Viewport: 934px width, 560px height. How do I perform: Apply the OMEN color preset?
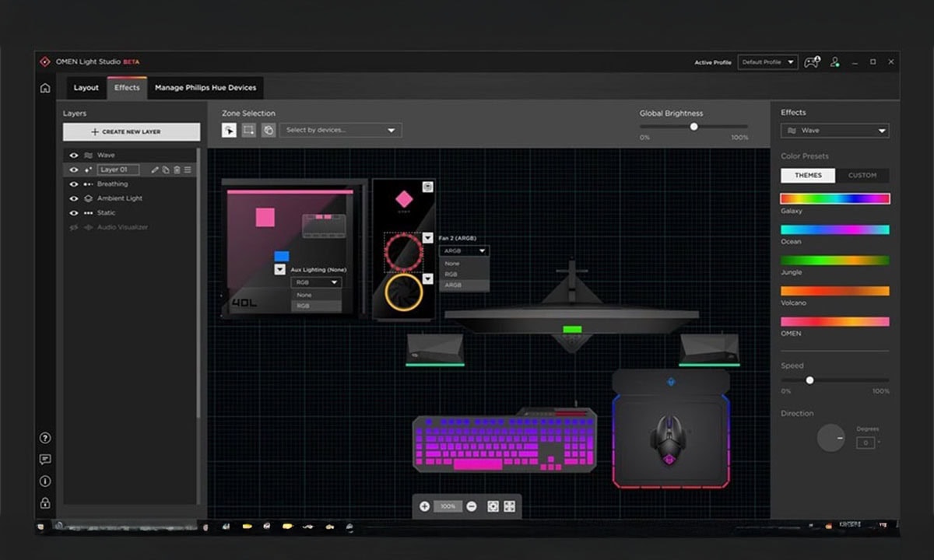point(835,322)
